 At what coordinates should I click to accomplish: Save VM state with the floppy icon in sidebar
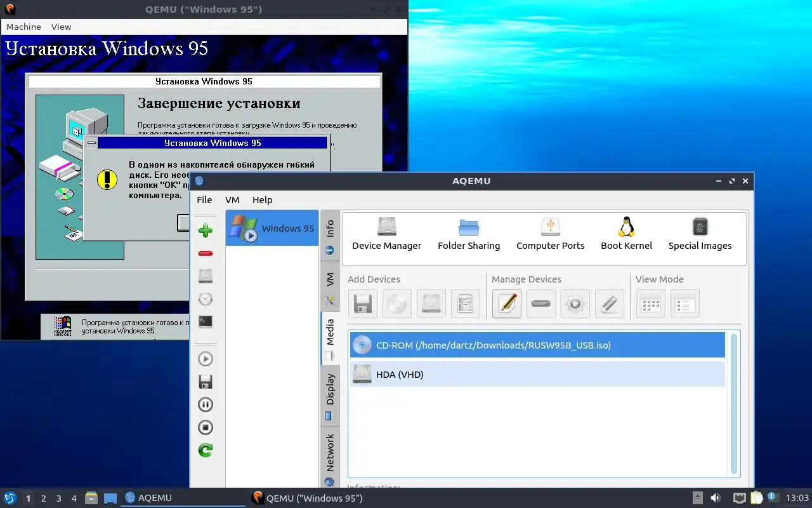click(206, 382)
